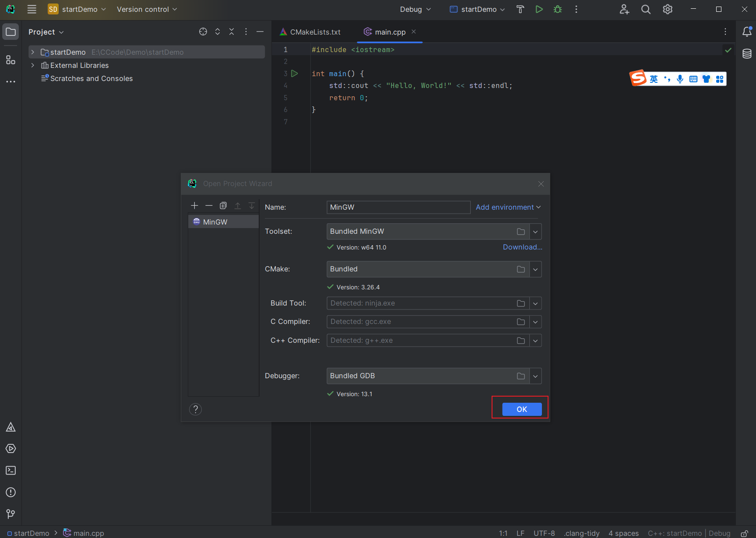The image size is (756, 538).
Task: Open Debugger dropdown arrow
Action: tap(535, 376)
